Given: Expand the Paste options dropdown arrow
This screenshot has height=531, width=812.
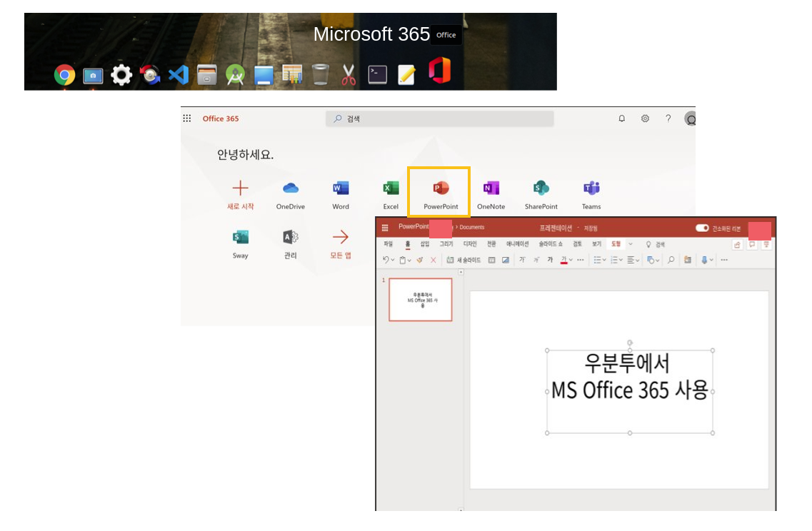Looking at the screenshot, I should (409, 261).
